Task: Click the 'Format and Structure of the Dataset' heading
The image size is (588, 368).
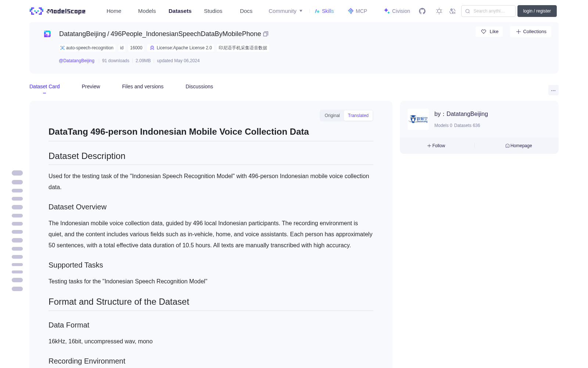Action: (119, 302)
